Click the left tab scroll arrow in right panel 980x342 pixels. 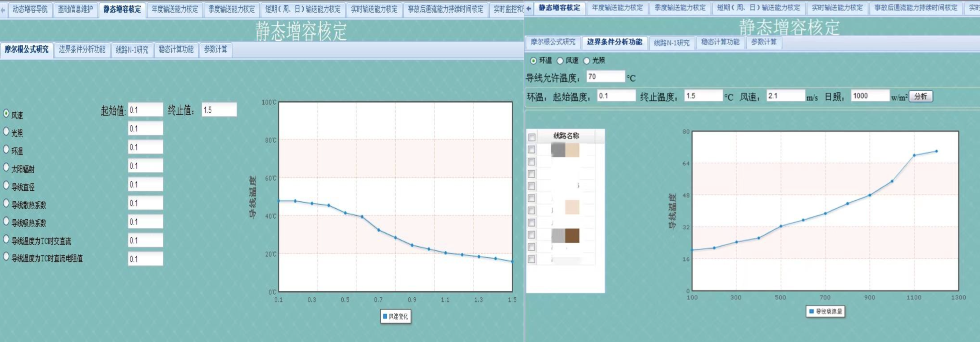[529, 8]
